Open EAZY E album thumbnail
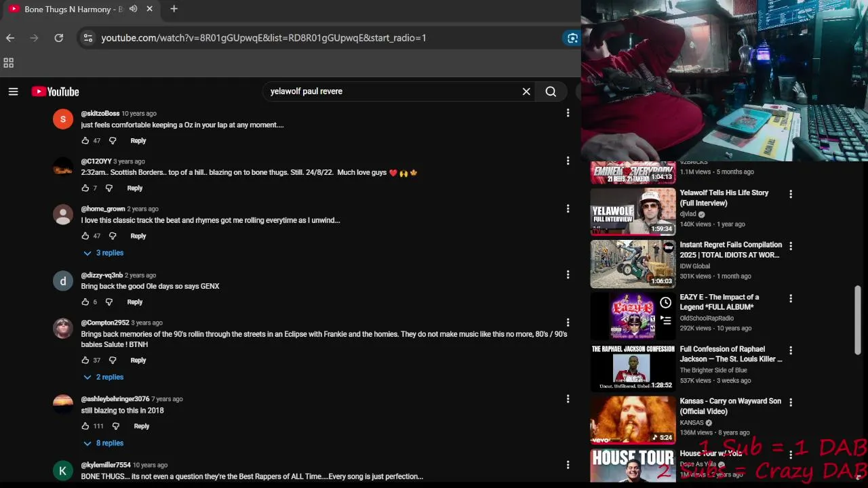The image size is (868, 488). (x=633, y=316)
